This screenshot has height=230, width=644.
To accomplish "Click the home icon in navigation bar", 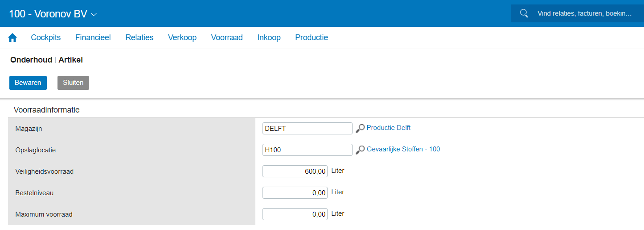I will pos(12,38).
